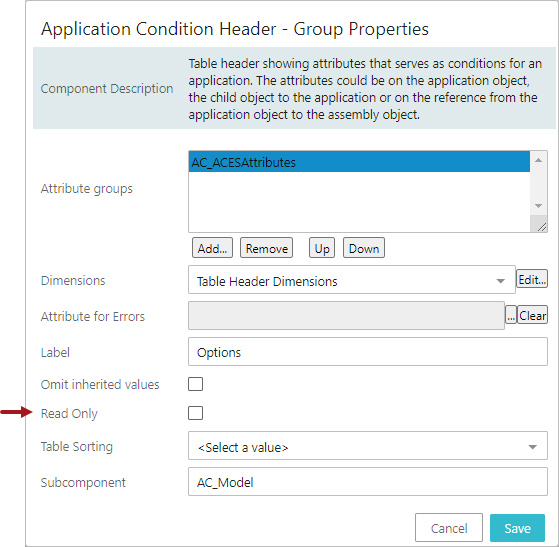Screen dimensions: 559x547
Task: Click the Attribute for Errors field
Action: coord(347,316)
